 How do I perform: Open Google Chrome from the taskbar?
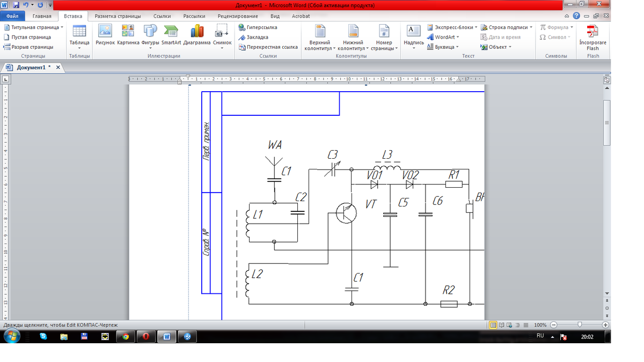126,337
